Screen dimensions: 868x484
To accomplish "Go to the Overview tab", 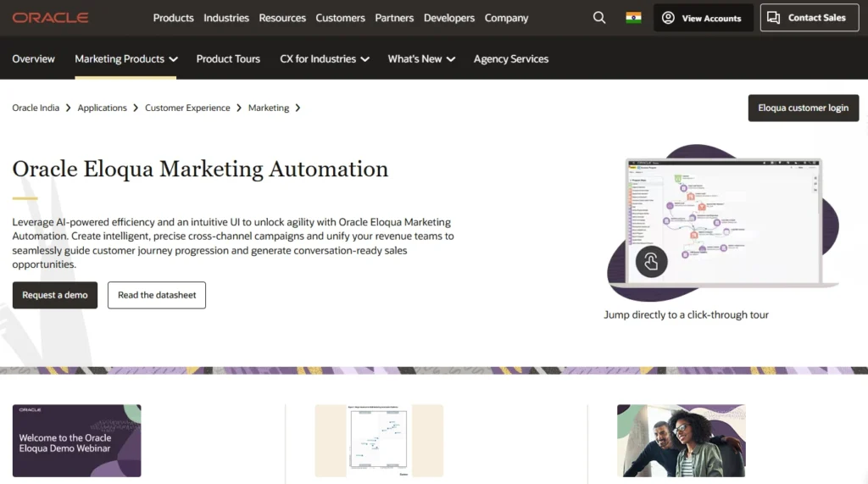I will click(x=33, y=58).
